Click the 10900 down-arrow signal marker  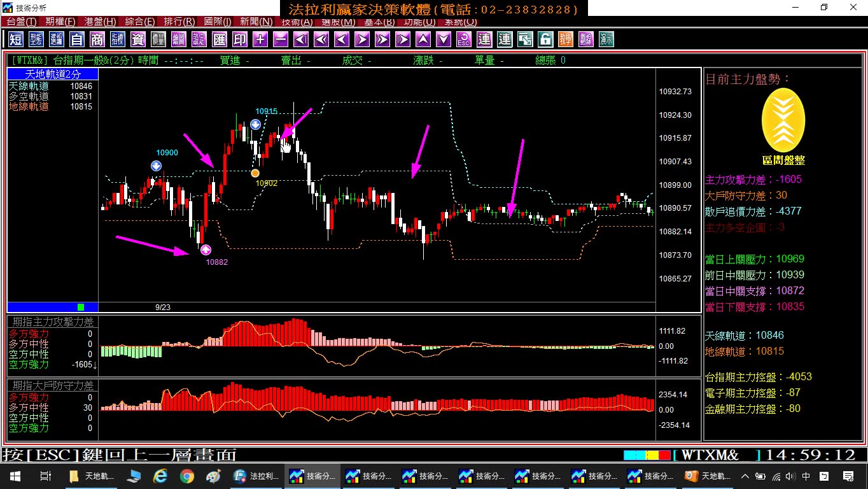coord(157,166)
